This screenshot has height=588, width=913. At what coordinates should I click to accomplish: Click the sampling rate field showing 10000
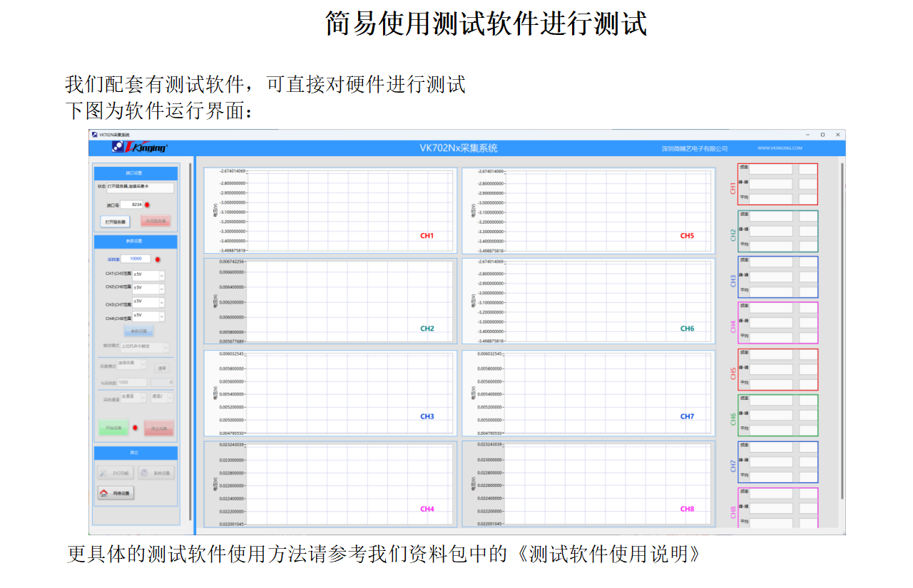pyautogui.click(x=136, y=259)
